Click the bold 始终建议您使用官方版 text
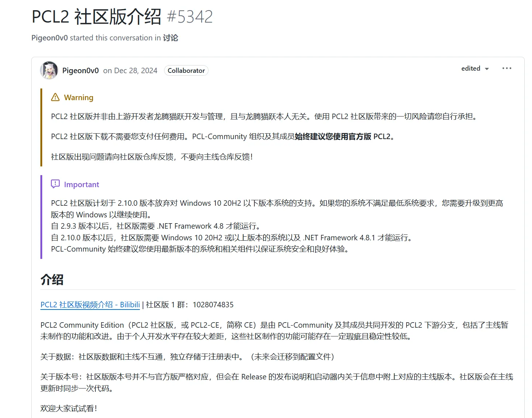532x418 pixels. [x=333, y=137]
